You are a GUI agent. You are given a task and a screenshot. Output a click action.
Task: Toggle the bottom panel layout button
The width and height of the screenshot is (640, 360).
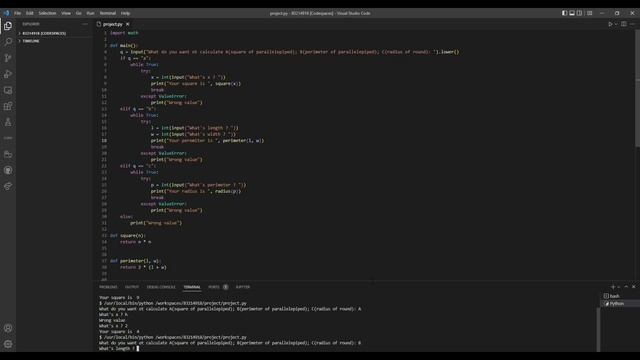coord(572,13)
